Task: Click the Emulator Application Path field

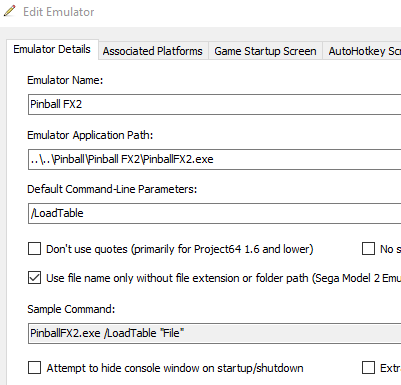Action: [x=214, y=159]
